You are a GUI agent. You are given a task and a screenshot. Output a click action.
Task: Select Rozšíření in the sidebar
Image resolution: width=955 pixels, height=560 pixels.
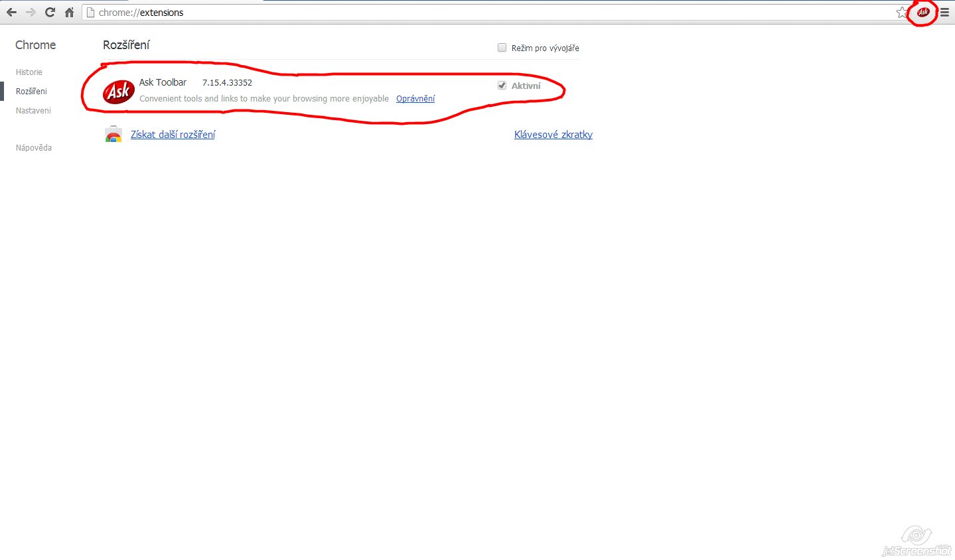tap(31, 92)
